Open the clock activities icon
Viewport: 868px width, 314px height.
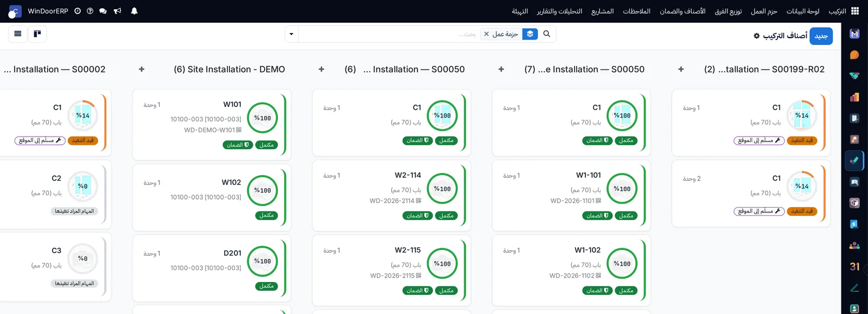point(78,11)
